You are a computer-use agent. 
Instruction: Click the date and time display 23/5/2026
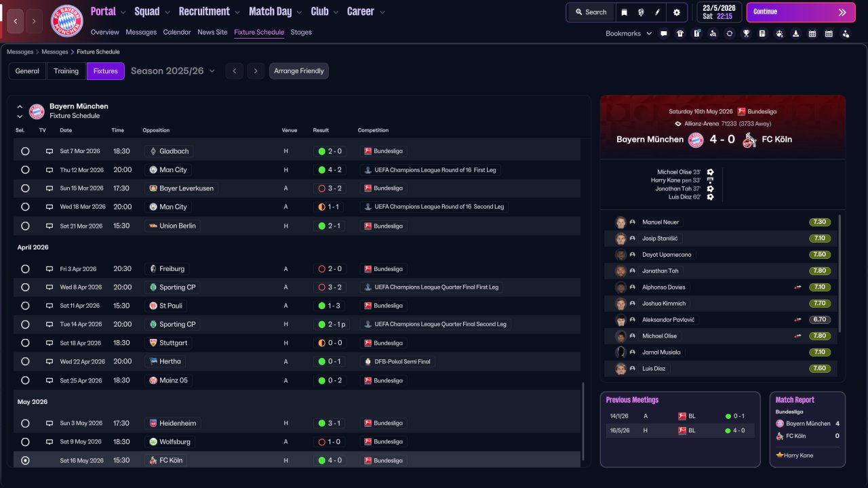[x=719, y=12]
